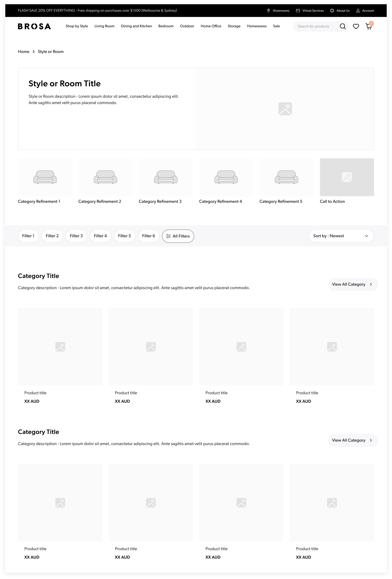This screenshot has width=392, height=579.
Task: Open the Shop by Style menu
Action: click(77, 26)
